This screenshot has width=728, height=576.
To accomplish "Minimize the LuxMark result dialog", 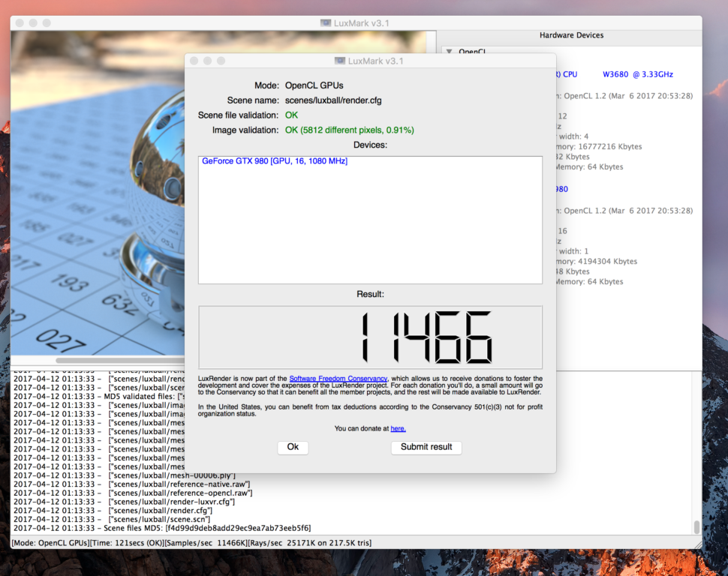I will click(208, 61).
